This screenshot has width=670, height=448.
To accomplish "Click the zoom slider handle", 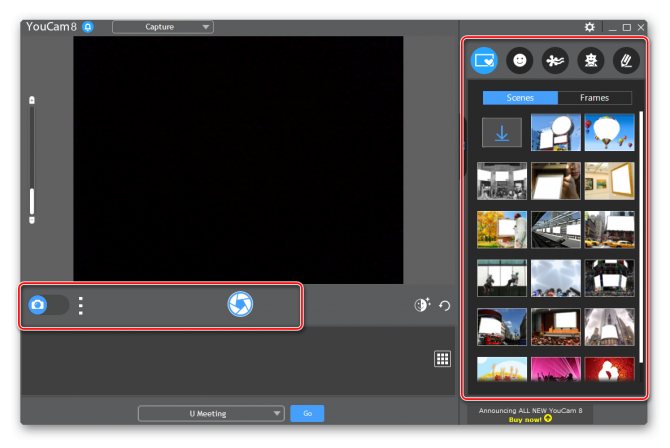I will pyautogui.click(x=32, y=201).
